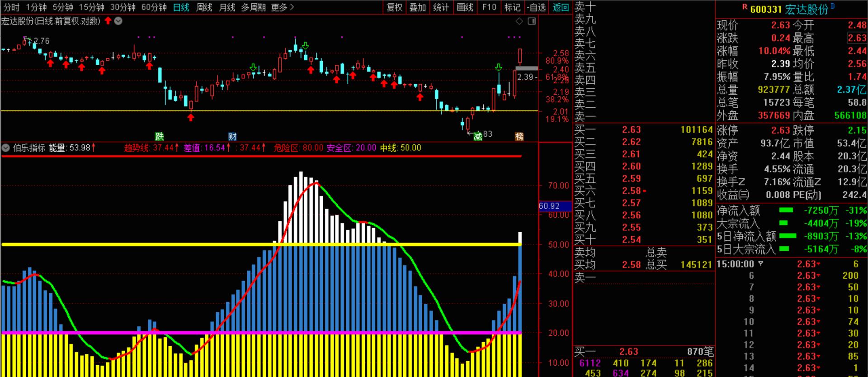Open the 统计 statistics button
The image size is (868, 377).
tap(441, 8)
